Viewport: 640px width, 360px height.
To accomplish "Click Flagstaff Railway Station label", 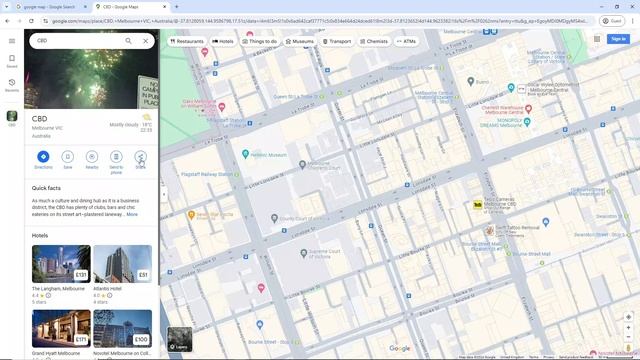I will (x=207, y=174).
